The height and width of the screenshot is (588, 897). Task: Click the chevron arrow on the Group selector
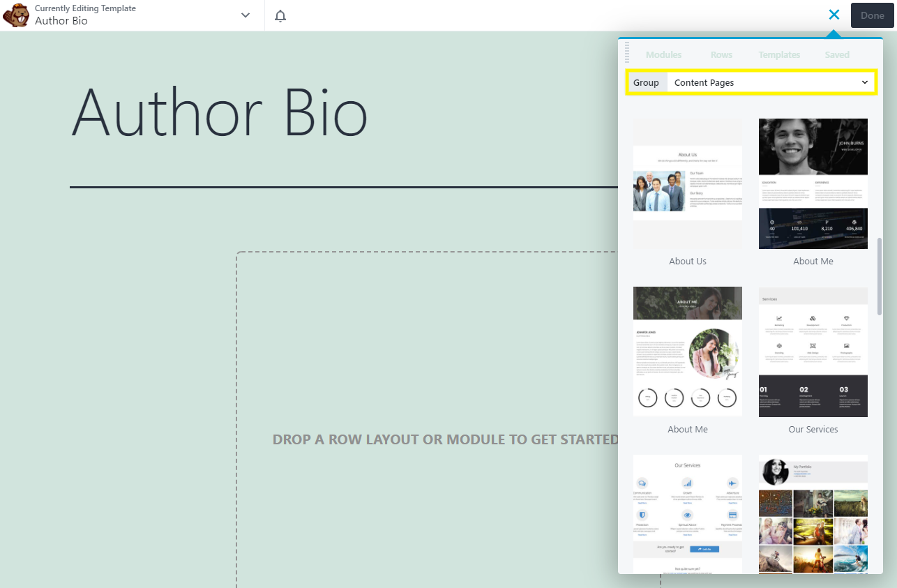click(864, 82)
